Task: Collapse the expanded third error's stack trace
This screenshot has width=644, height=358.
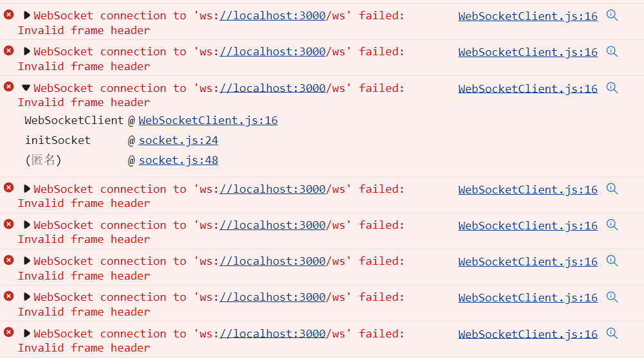Action: point(26,88)
